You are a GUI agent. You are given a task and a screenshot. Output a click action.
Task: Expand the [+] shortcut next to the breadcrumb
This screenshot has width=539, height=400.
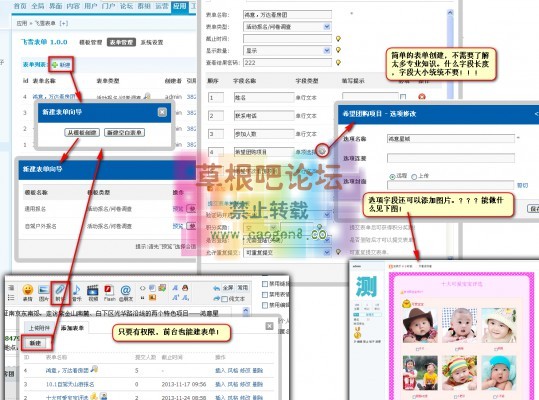coord(64,23)
